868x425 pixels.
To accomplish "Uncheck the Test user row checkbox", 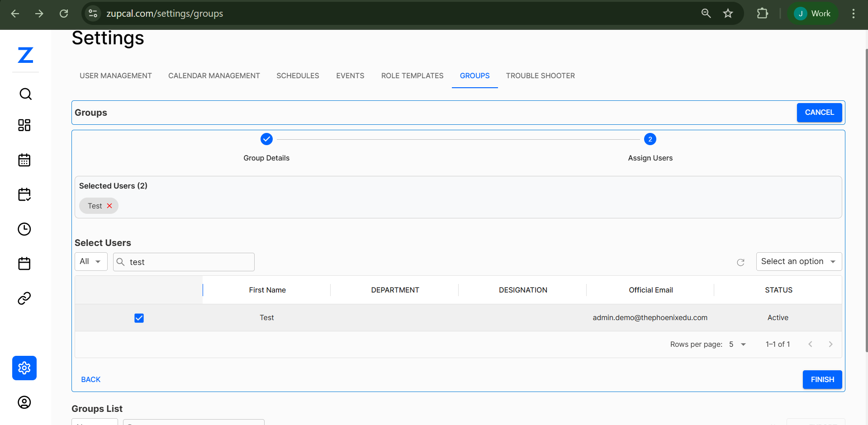I will point(139,318).
